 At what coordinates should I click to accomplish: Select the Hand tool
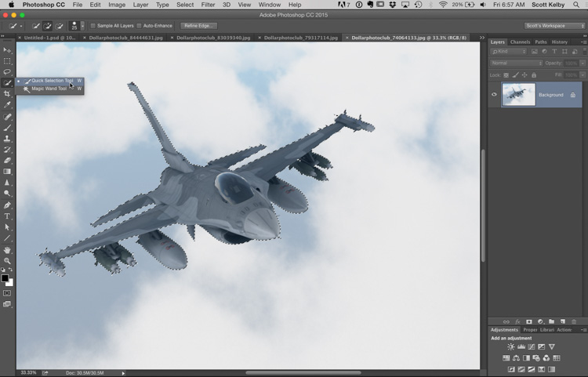8,249
